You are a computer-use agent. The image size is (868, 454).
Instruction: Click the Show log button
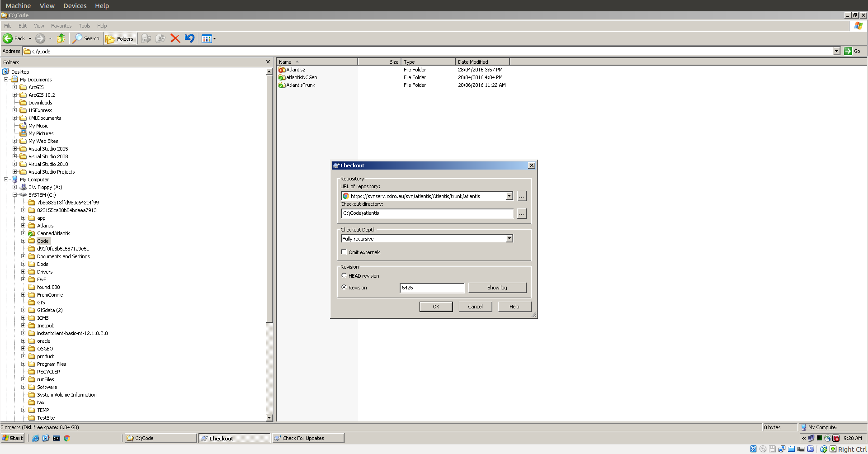[497, 288]
